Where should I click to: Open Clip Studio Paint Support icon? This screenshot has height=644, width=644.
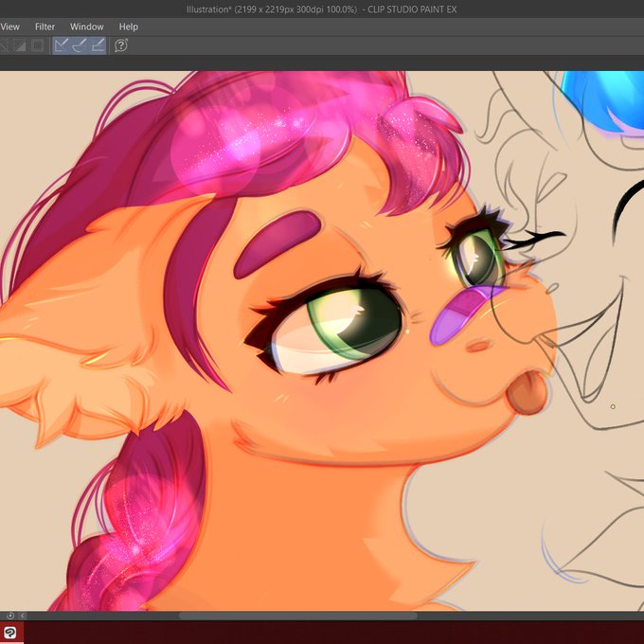(121, 45)
